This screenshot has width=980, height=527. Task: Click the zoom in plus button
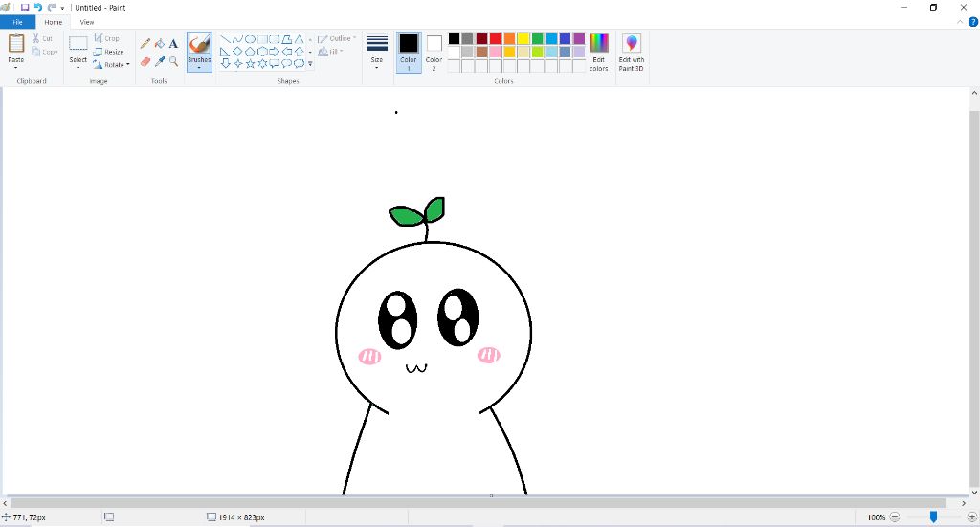[972, 517]
